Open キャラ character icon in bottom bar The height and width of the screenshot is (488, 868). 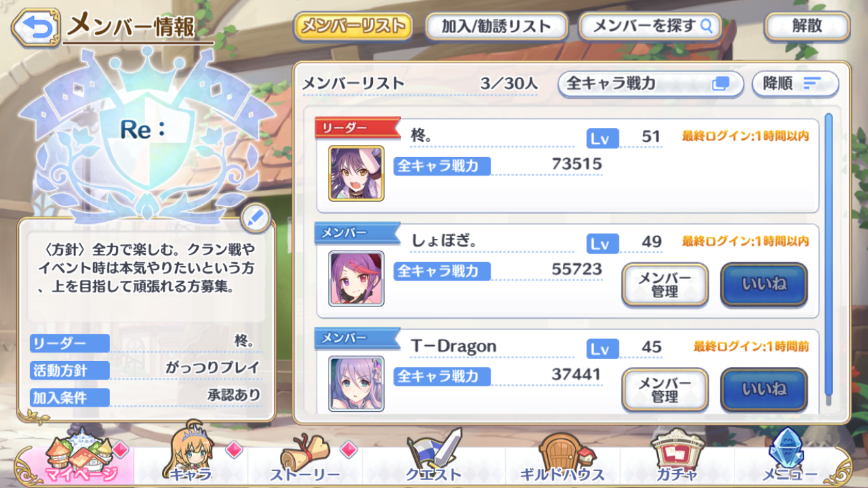191,452
